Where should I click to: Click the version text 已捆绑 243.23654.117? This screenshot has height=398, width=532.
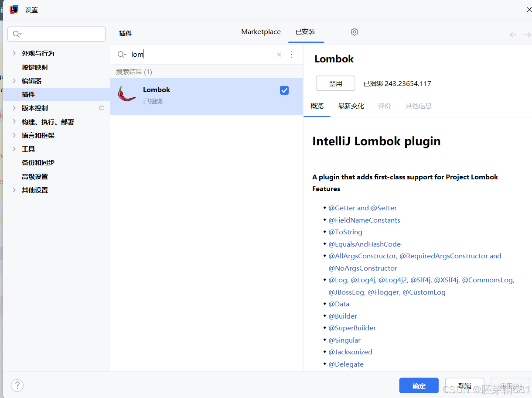click(x=397, y=84)
